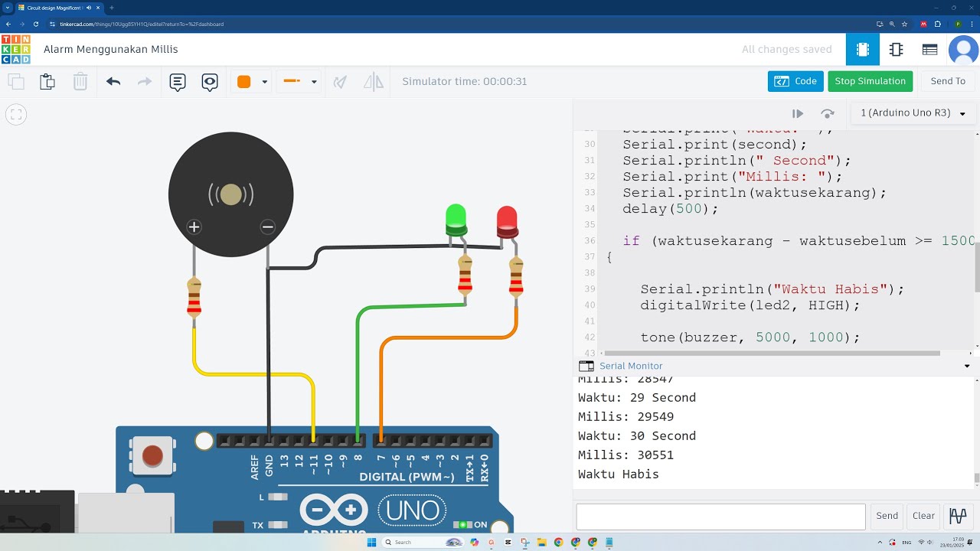Click the Mirror icon
The width and height of the screenshot is (980, 551).
click(373, 82)
